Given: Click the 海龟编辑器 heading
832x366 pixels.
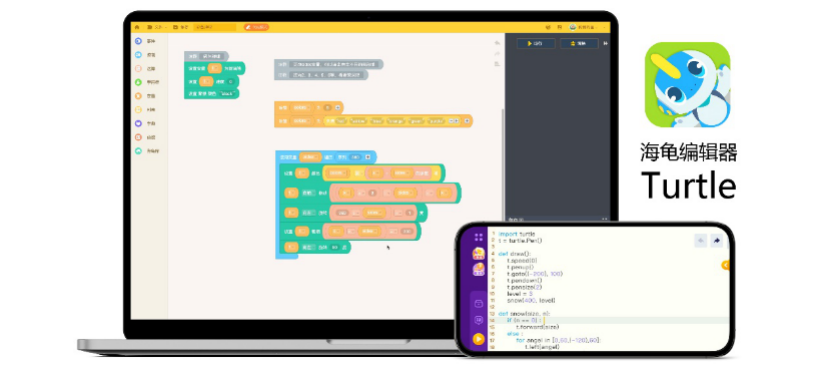Looking at the screenshot, I should click(x=688, y=153).
